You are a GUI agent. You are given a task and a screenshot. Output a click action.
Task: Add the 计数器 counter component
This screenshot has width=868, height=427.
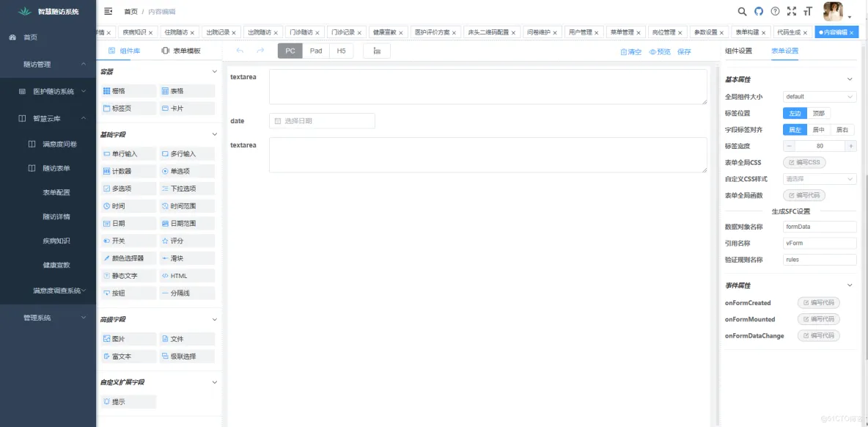(x=128, y=171)
